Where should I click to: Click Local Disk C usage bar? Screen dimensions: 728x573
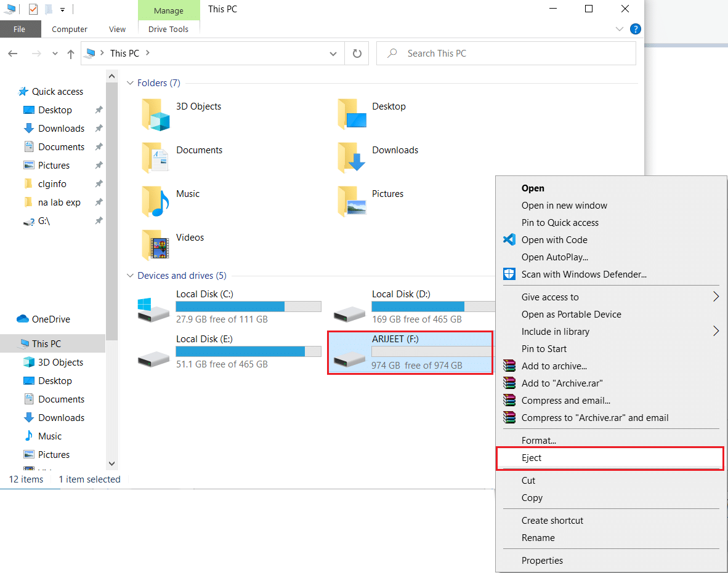[248, 306]
